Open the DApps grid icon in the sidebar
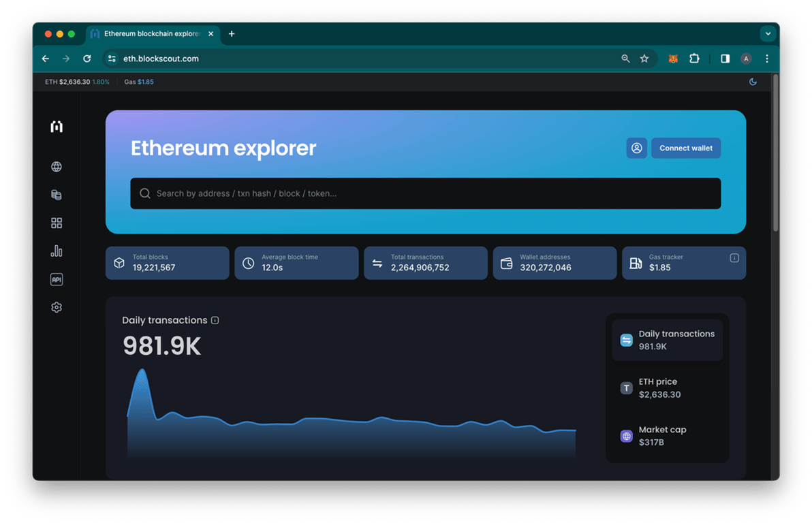812x523 pixels. click(x=57, y=223)
